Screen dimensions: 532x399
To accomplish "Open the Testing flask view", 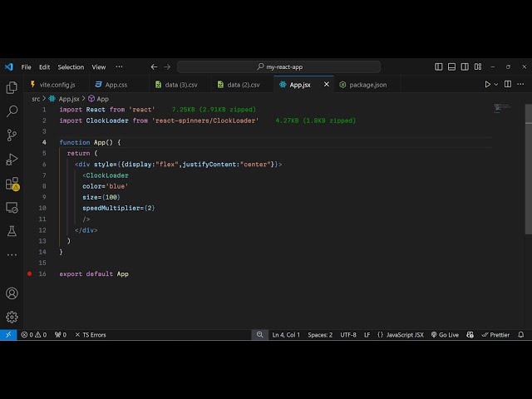I will (12, 231).
